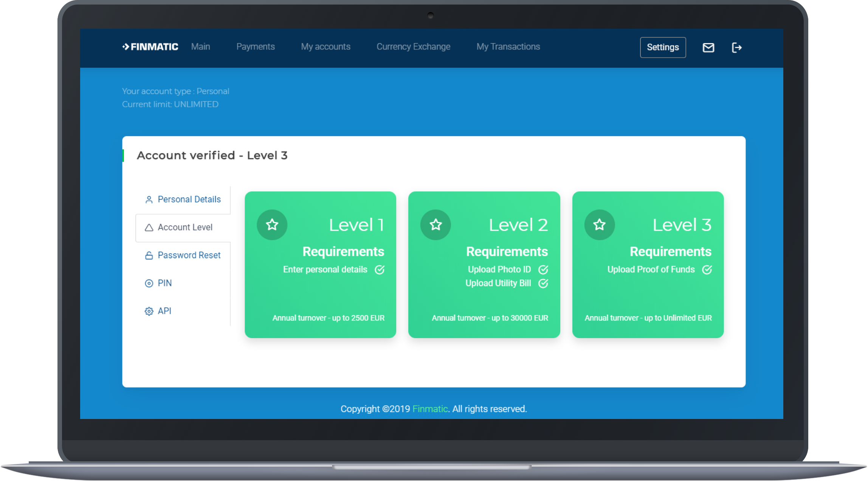Click Requirements heading on Level 3 card

click(671, 252)
